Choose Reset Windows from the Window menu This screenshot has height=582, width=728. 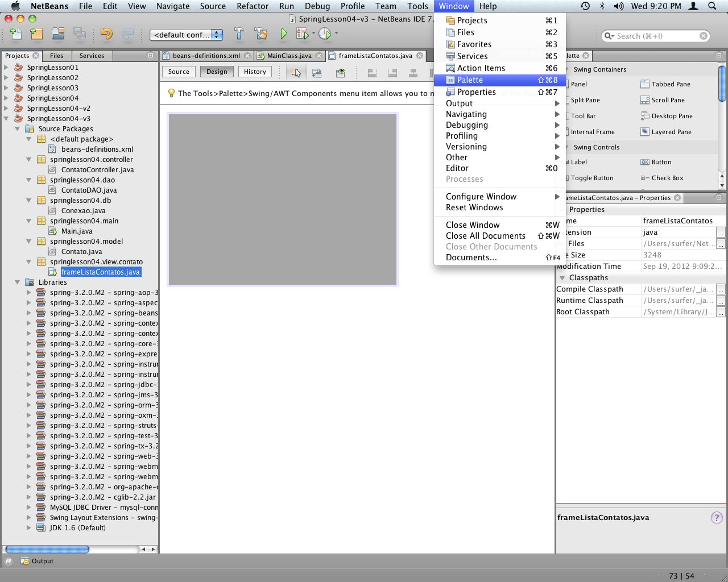[x=500, y=207]
